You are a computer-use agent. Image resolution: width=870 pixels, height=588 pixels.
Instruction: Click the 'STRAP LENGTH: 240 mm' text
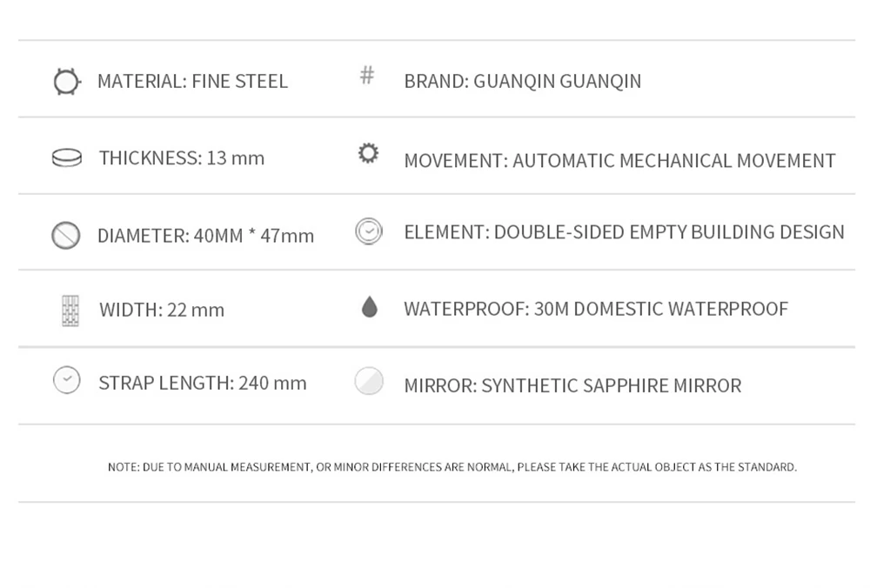coord(202,384)
